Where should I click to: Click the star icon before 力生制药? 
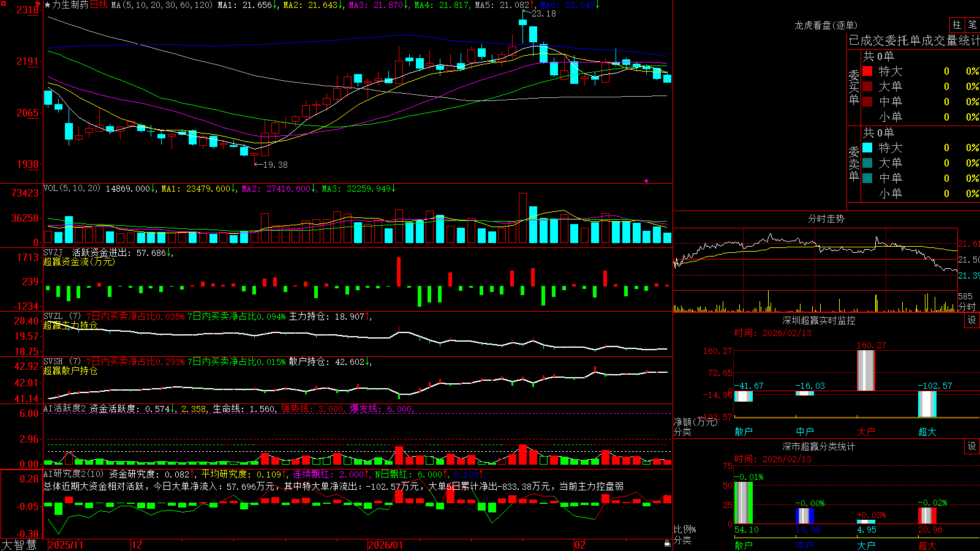pyautogui.click(x=48, y=5)
